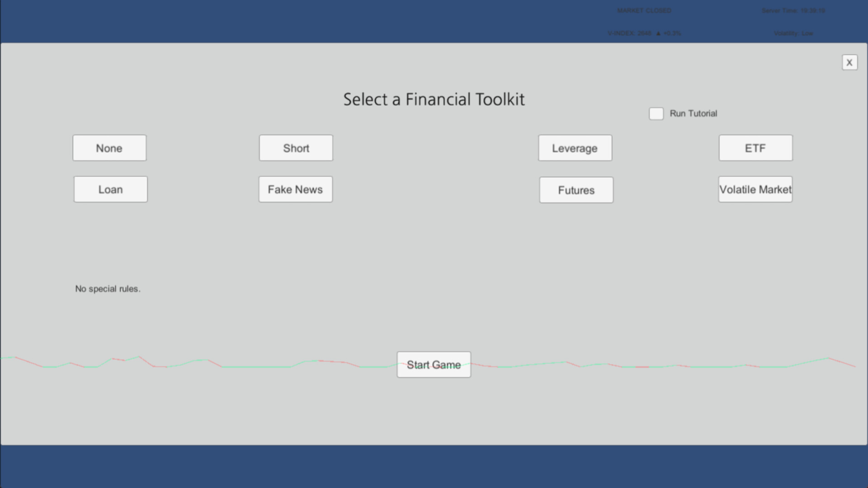The width and height of the screenshot is (868, 488).
Task: Click the Select a Financial Toolkit title
Action: (434, 99)
